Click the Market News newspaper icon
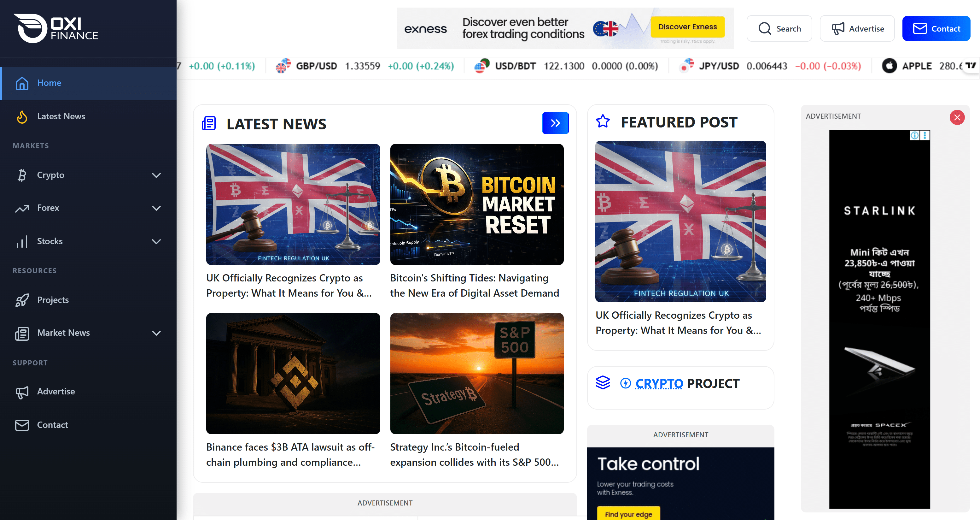Image resolution: width=980 pixels, height=520 pixels. pyautogui.click(x=22, y=333)
